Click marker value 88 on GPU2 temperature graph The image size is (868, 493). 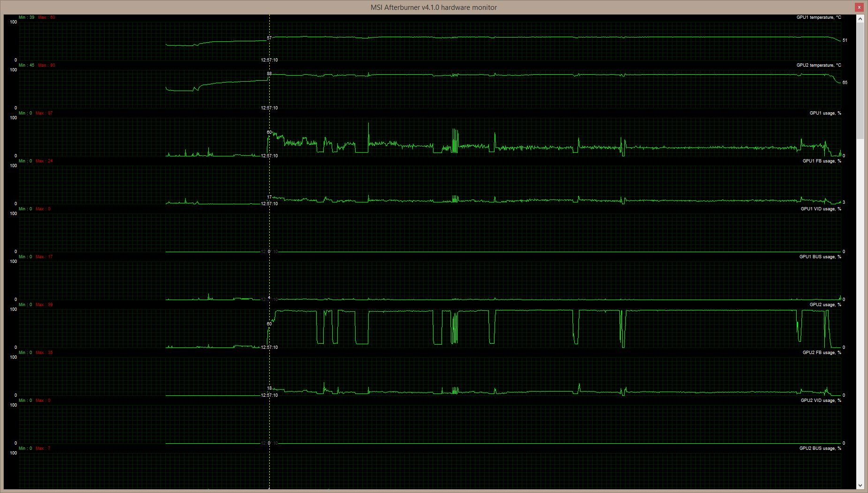[269, 74]
